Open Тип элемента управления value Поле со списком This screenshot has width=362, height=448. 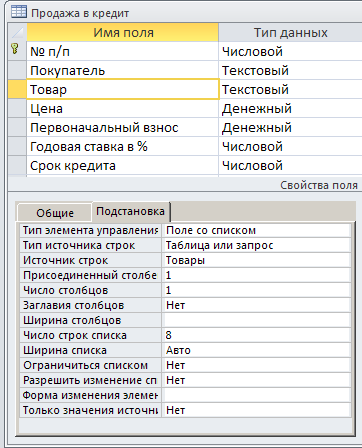point(256,230)
